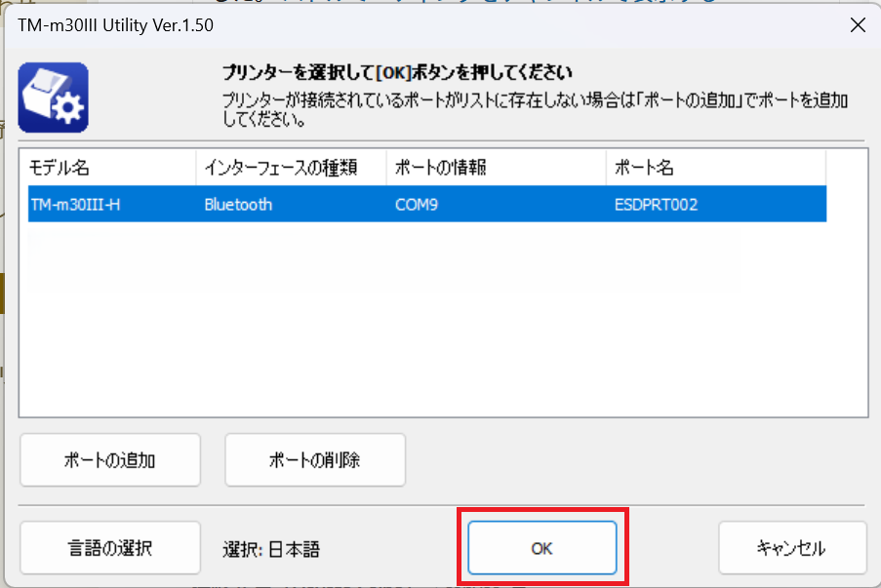Screen dimensions: 881x588
Task: Open ポートの追加 to add port
Action: tap(110, 460)
